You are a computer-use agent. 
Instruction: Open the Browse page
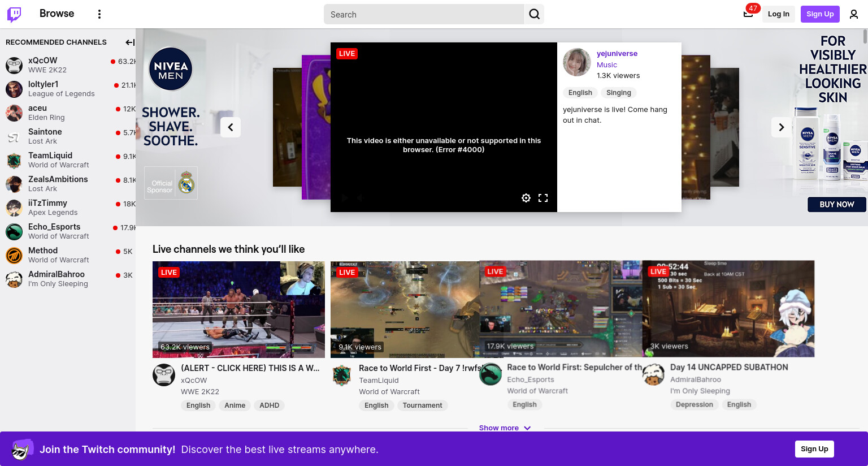[57, 14]
